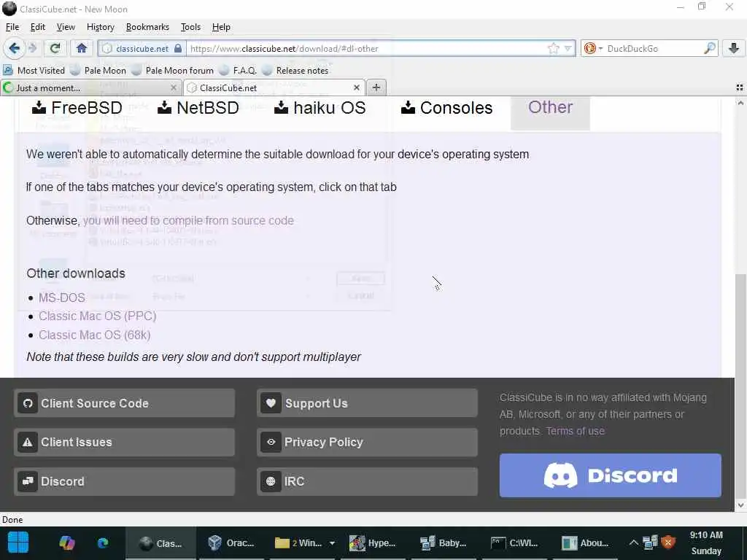The image size is (747, 560).
Task: Click the security shield tray icon
Action: pos(669,542)
